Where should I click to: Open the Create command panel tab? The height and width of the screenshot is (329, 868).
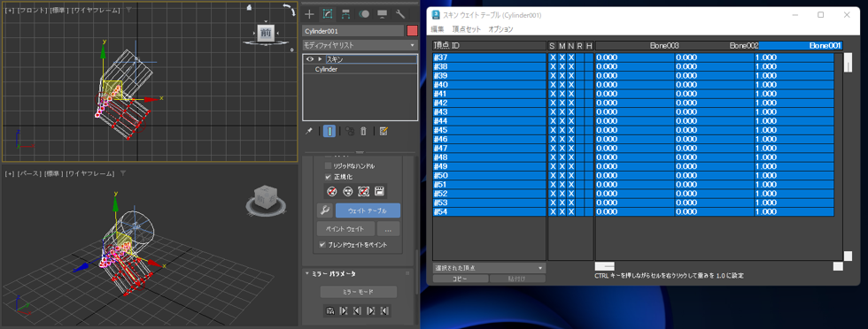coord(310,14)
